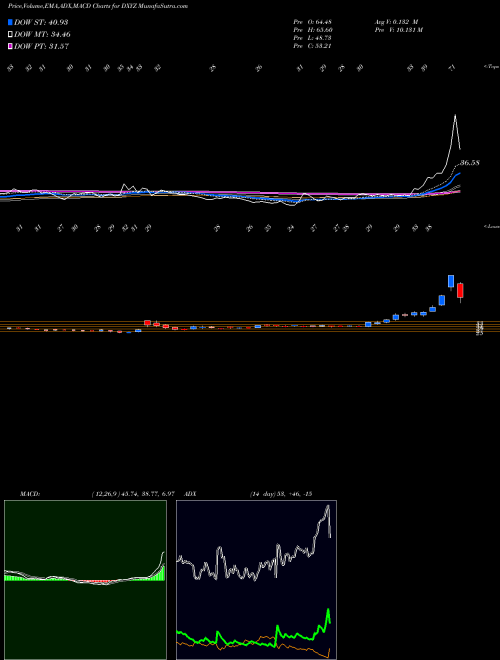Click the 'Avg V: 6.132 M' volume text
This screenshot has width=500, height=660.
coord(395,22)
